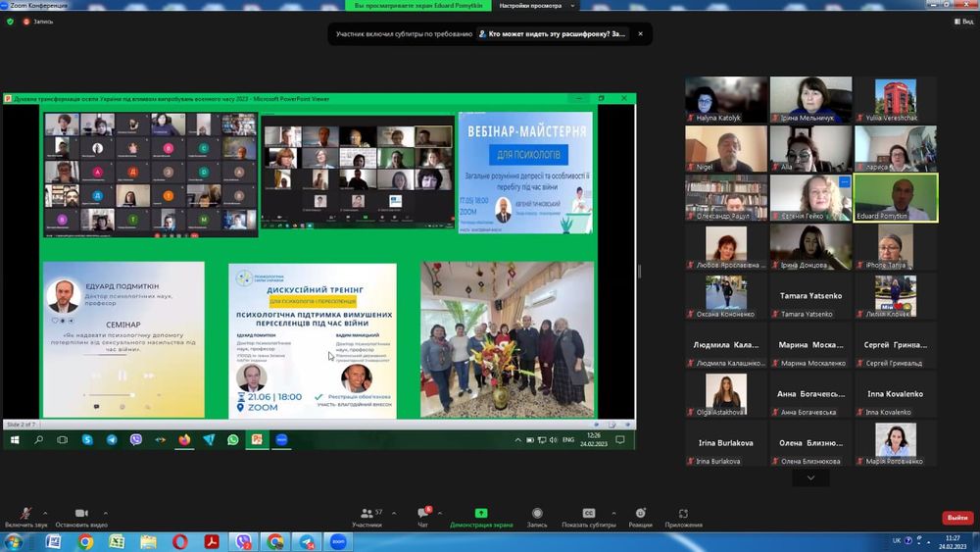Open the Приложения apps panel
This screenshot has height=552, width=980.
(x=683, y=514)
